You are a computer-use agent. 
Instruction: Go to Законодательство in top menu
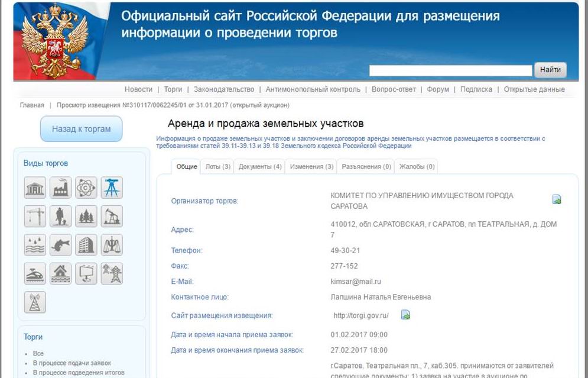click(223, 89)
